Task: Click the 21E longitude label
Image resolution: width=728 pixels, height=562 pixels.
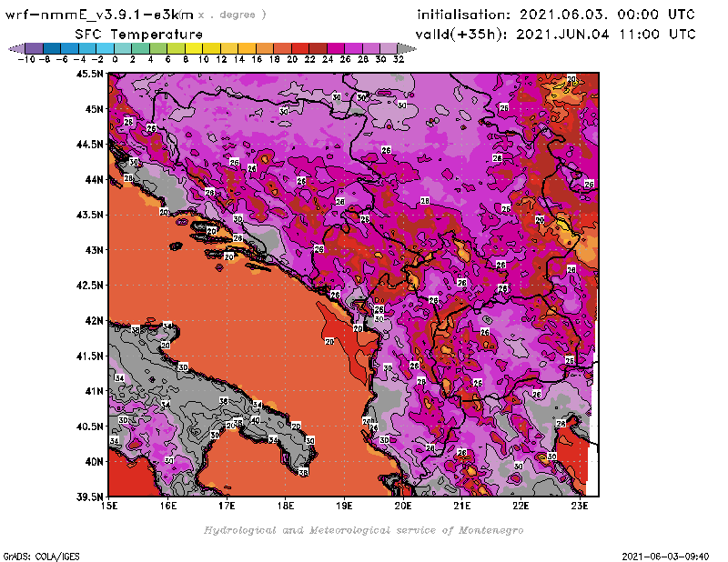Action: pos(462,506)
